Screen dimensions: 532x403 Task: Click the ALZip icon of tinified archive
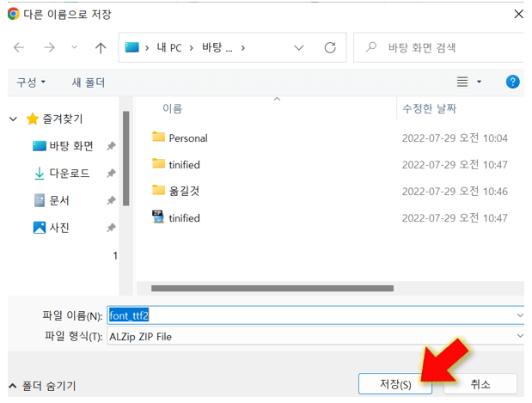coord(158,217)
